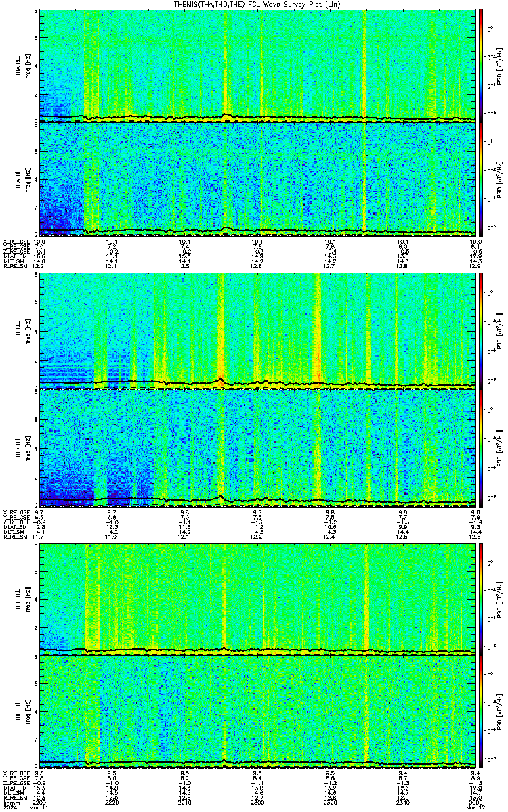This screenshot has height=812, width=508.
Task: Click the PSD unit label beside the THE B-parallel color bar
Action: [499, 713]
